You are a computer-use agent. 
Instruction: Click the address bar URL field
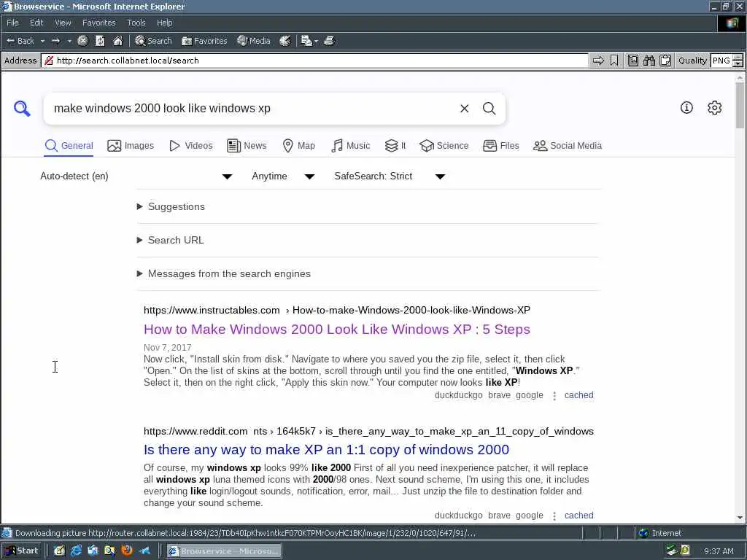314,61
